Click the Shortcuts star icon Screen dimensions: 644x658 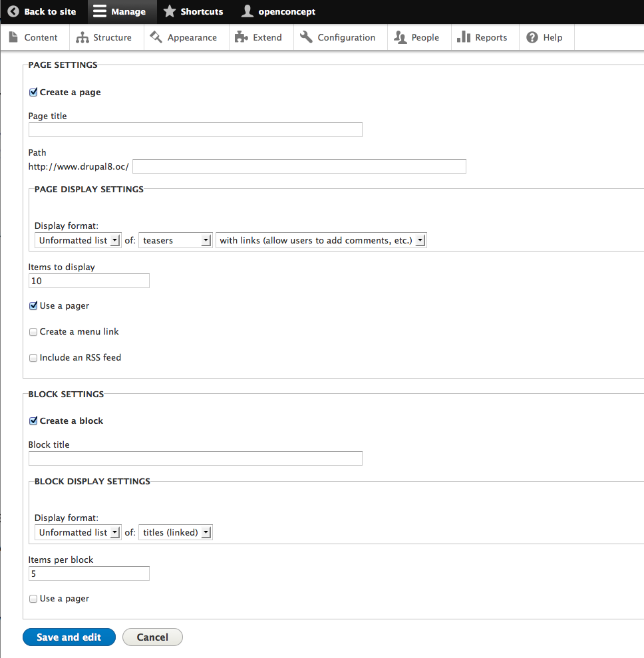(x=170, y=11)
